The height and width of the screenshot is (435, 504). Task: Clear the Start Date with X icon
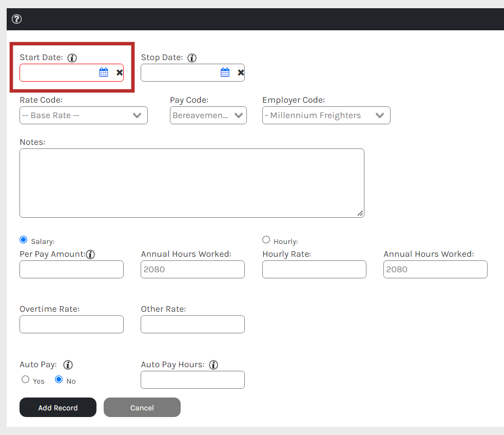(120, 73)
